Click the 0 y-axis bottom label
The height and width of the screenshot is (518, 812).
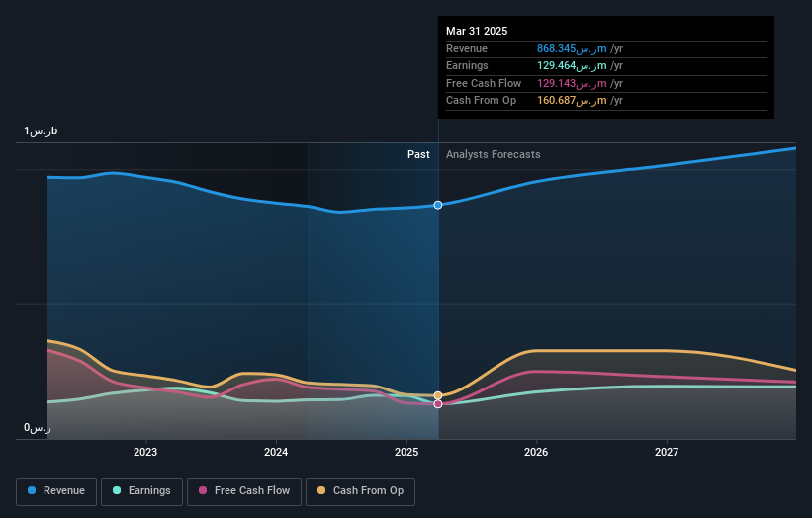click(38, 428)
